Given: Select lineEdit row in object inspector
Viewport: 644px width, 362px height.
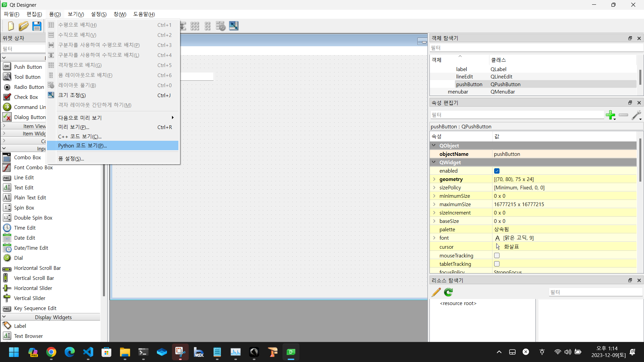Looking at the screenshot, I should coord(533,77).
